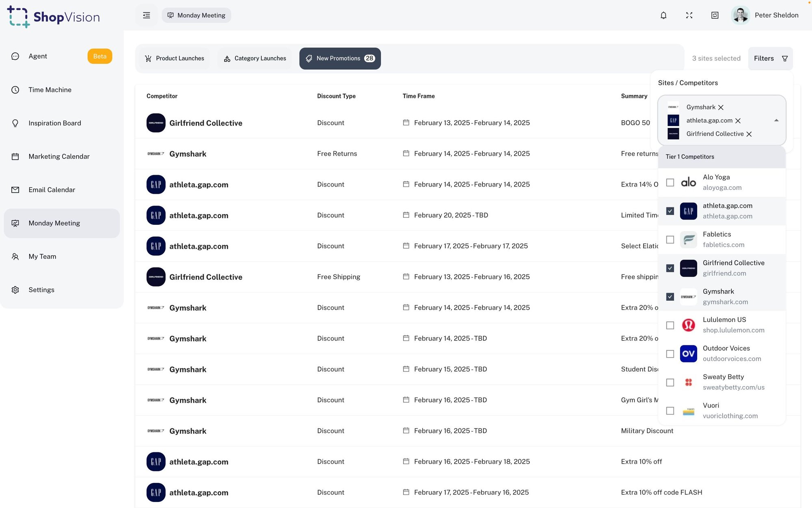This screenshot has width=812, height=508.
Task: Remove athleta.gap.com chip from selection
Action: (x=738, y=121)
